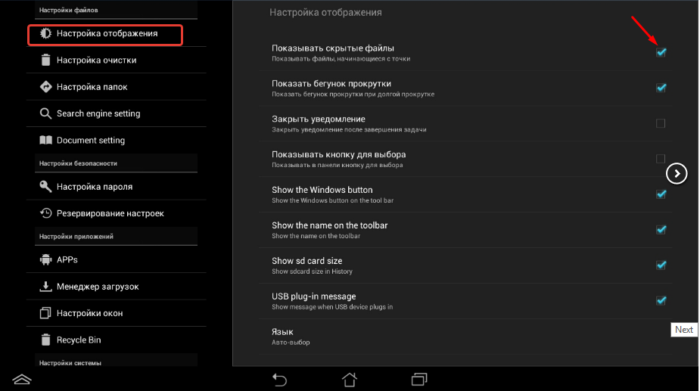
Task: Select Document setting in sidebar
Action: click(116, 140)
